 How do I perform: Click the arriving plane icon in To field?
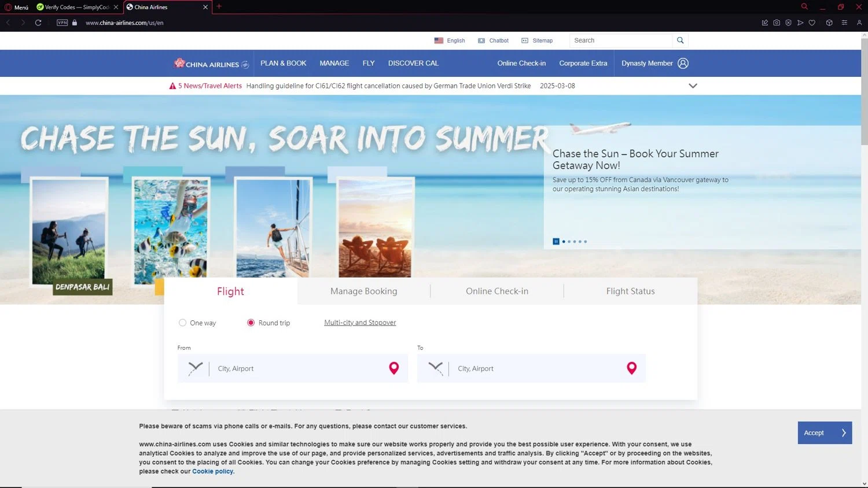click(x=436, y=368)
